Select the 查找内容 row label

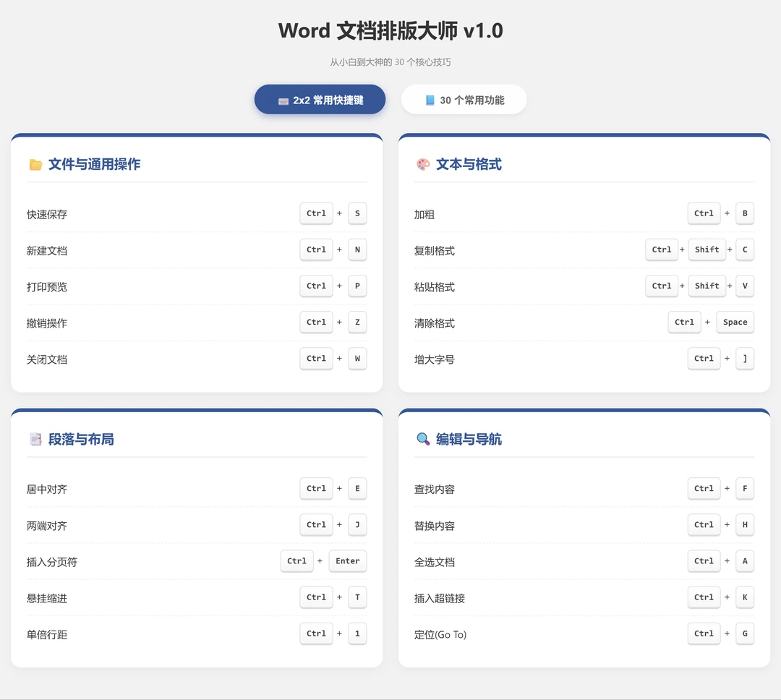[x=435, y=490]
